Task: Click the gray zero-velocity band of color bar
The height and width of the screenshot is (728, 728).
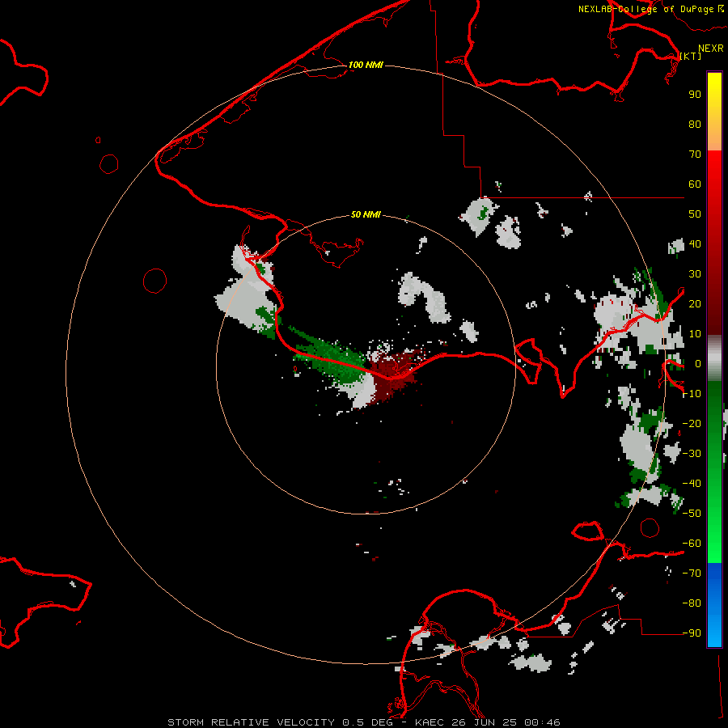Action: [x=714, y=358]
